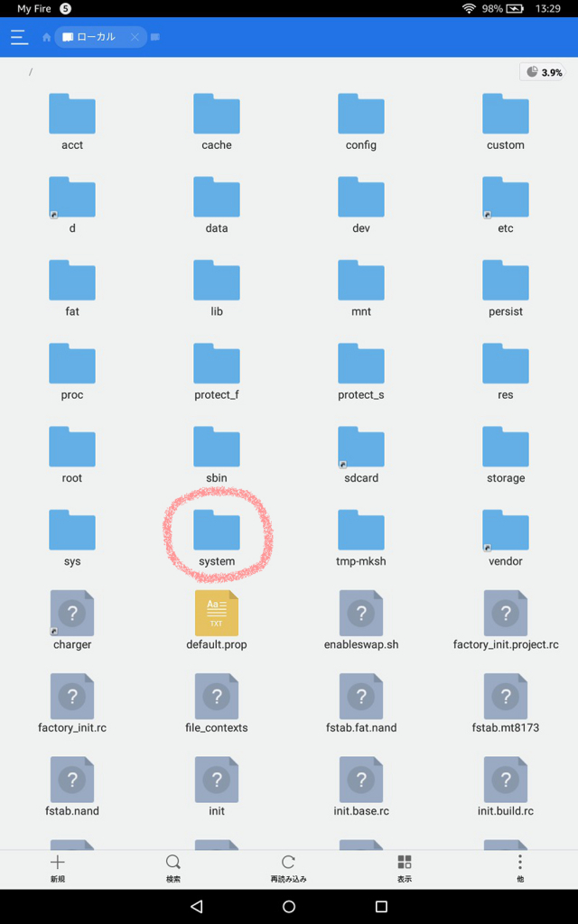Tap the notification count badge 5
This screenshot has width=578, height=924.
coord(65,8)
